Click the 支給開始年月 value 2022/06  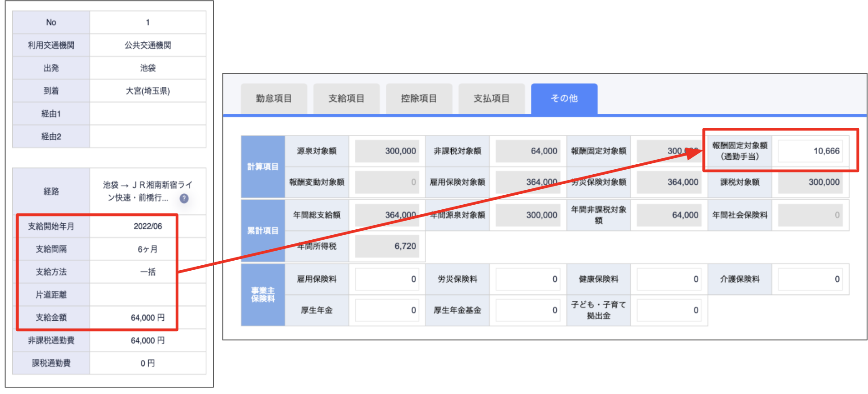pyautogui.click(x=147, y=227)
